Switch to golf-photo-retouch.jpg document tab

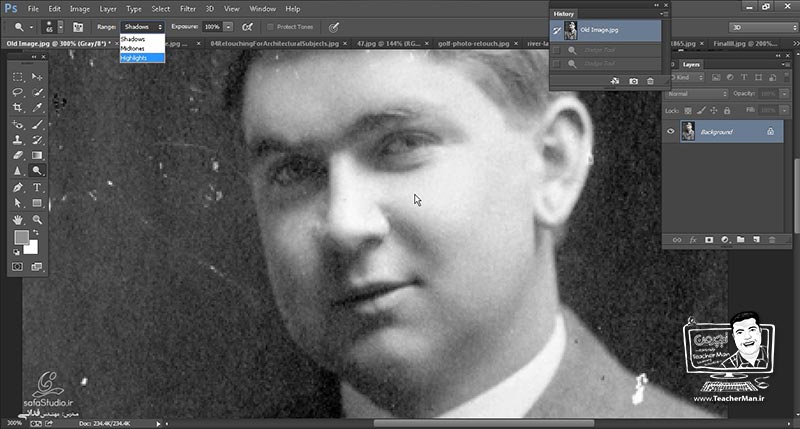[x=473, y=44]
